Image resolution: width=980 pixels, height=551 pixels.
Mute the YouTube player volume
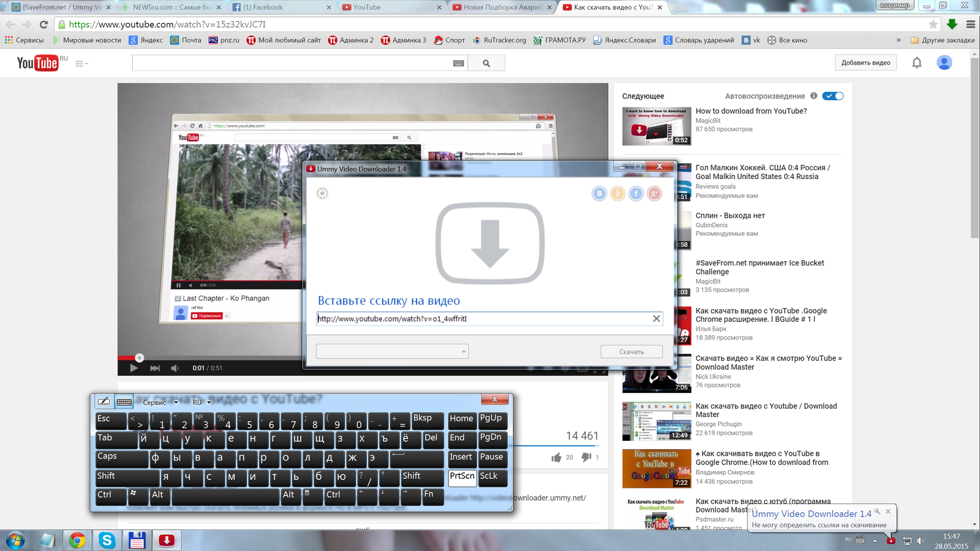click(x=175, y=368)
